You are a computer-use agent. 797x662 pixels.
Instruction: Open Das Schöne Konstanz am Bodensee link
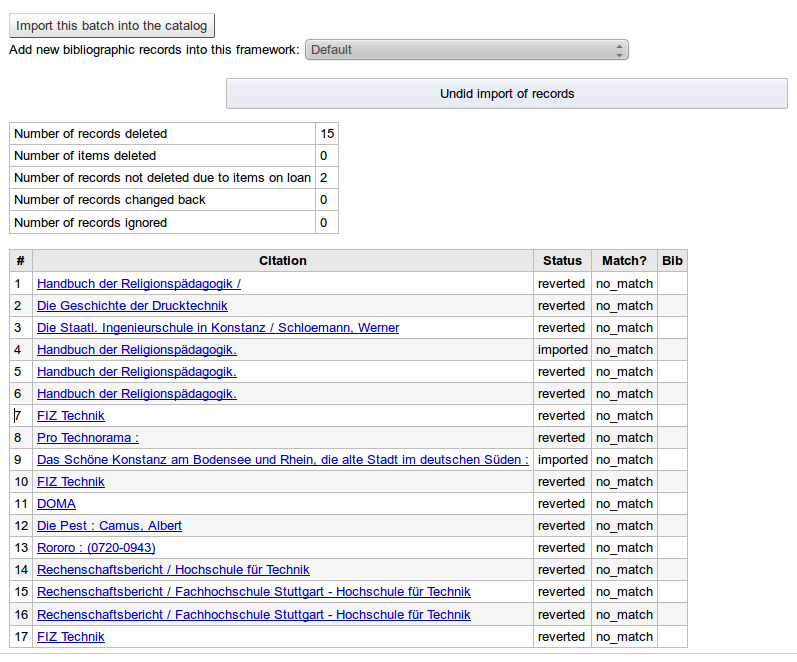(x=283, y=460)
